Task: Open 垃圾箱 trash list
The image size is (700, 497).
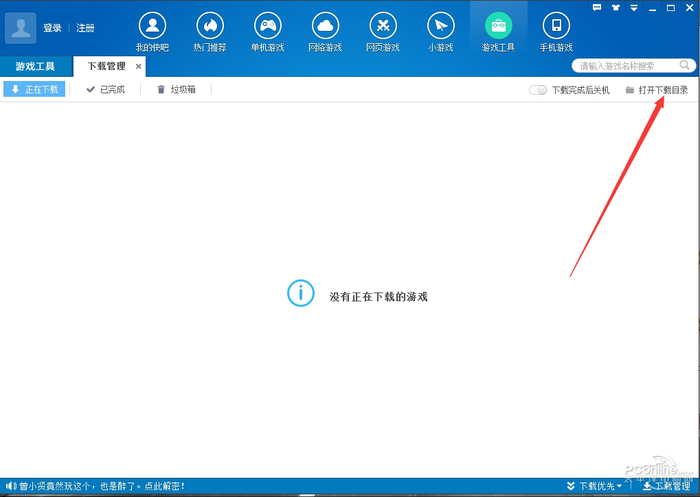Action: point(176,89)
